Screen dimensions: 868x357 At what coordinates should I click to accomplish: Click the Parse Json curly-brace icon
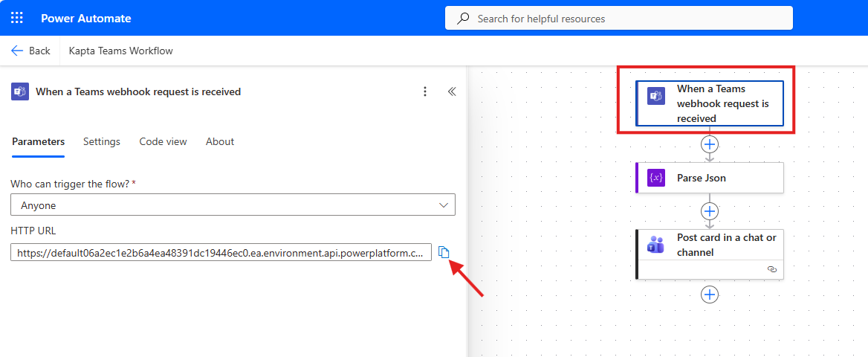[x=655, y=178]
